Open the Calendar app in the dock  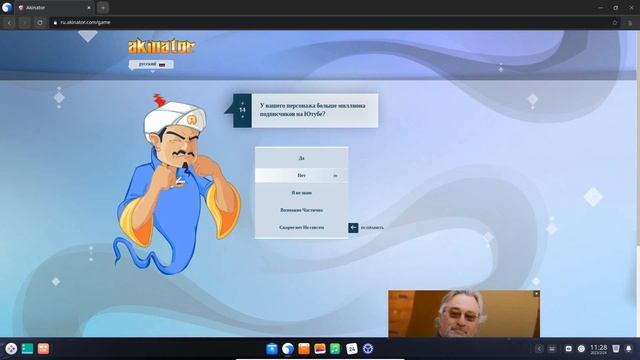coord(351,349)
